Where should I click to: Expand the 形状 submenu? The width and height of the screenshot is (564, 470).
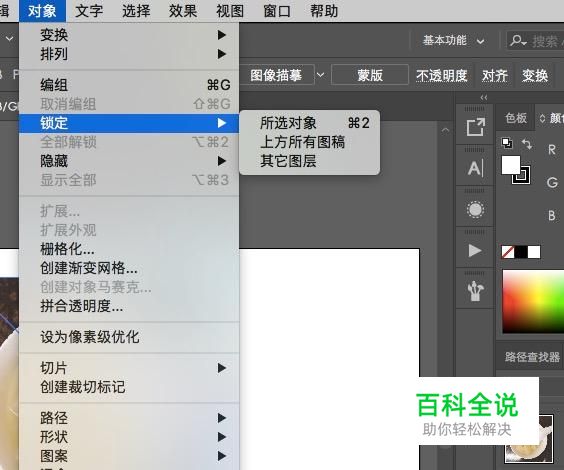129,437
